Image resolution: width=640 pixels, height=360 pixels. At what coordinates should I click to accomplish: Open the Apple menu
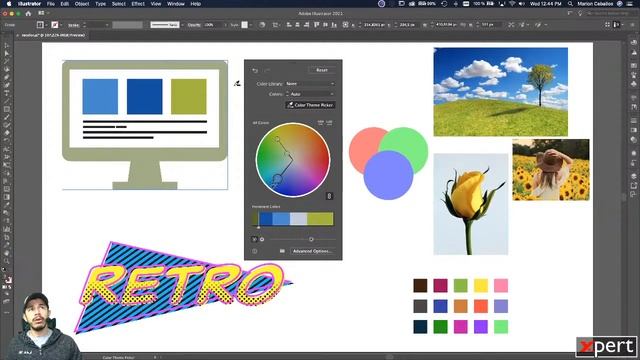(x=9, y=4)
